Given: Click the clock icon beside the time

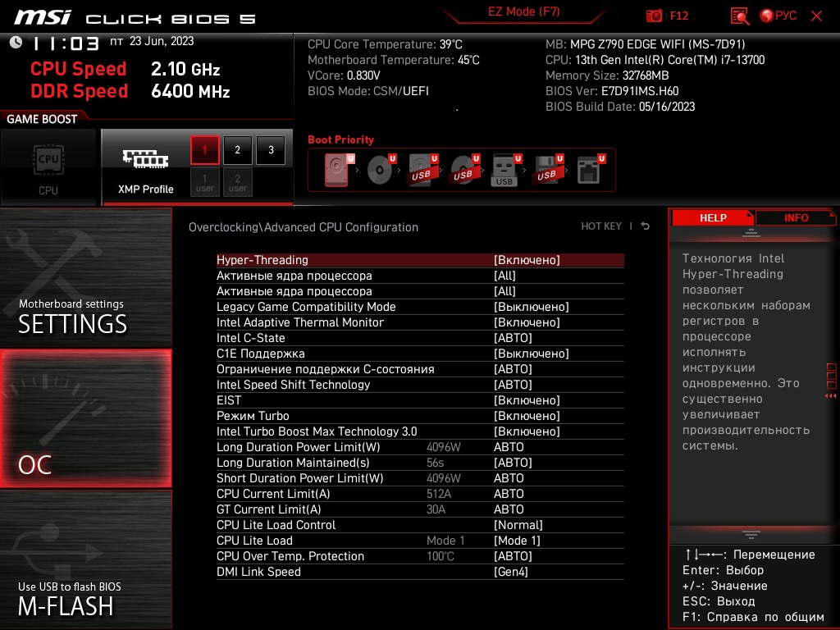Looking at the screenshot, I should (x=16, y=43).
